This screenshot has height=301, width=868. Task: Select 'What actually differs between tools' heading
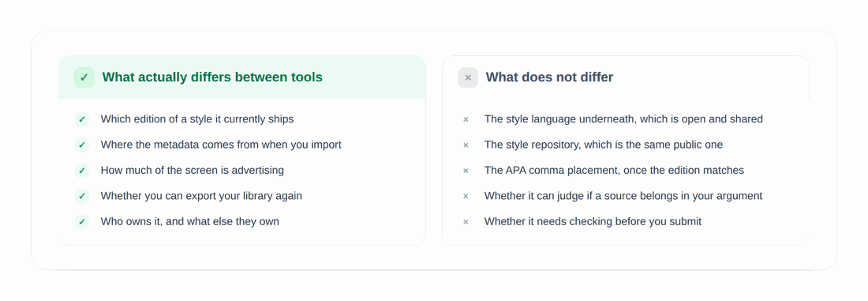pos(212,77)
